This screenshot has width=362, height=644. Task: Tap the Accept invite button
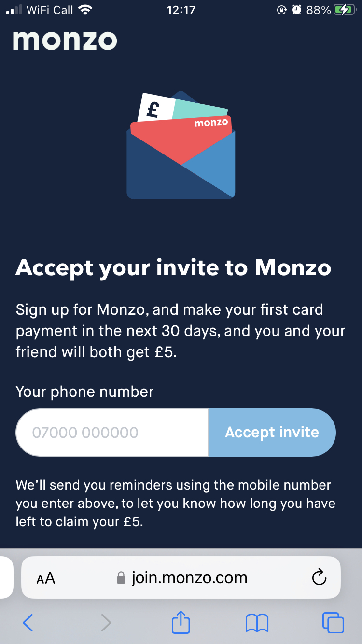(272, 432)
